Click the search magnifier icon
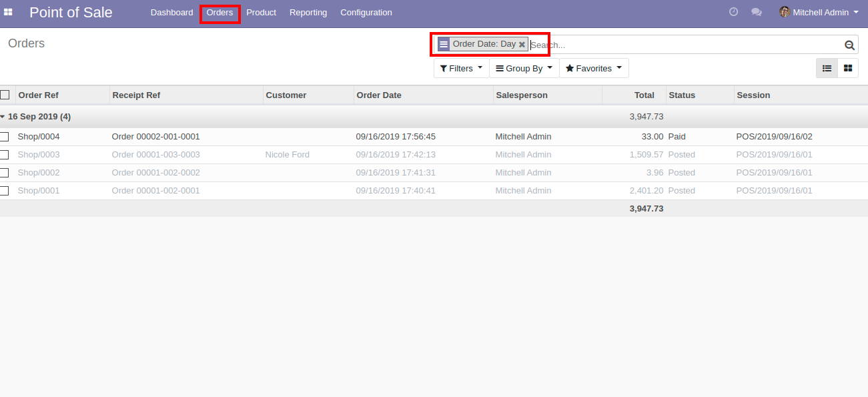Viewport: 868px width, 397px height. pos(849,45)
